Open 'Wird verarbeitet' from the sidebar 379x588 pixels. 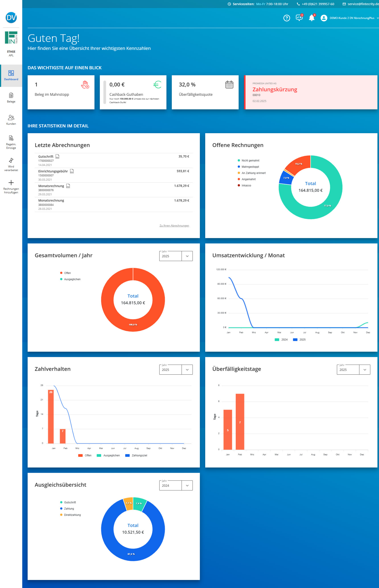[11, 164]
